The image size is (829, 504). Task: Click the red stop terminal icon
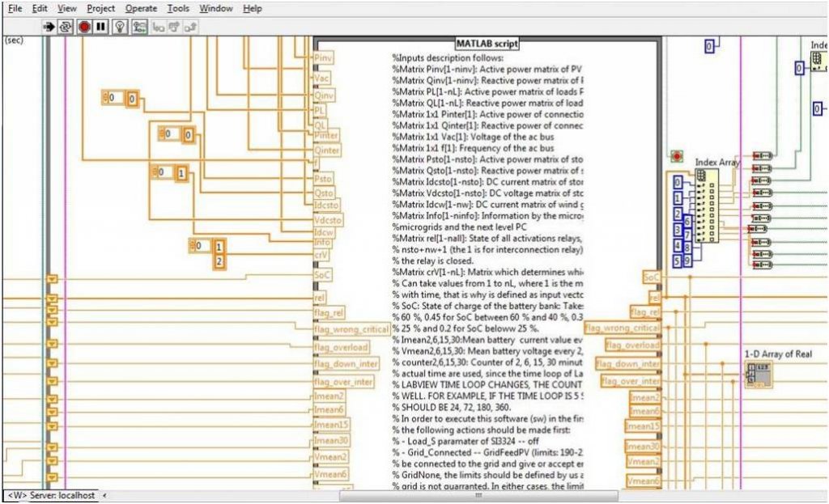(677, 155)
